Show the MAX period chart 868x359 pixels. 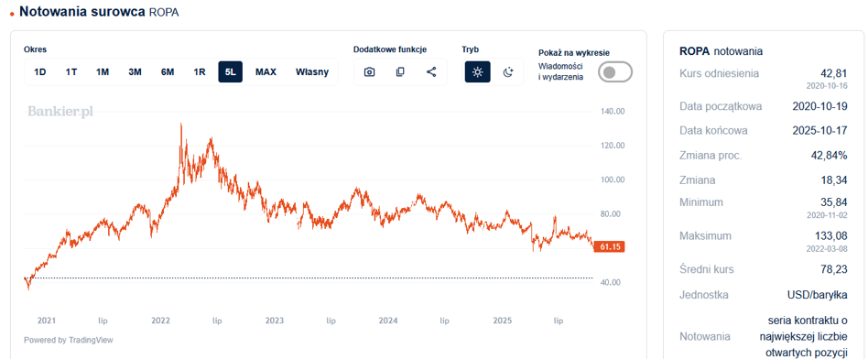click(266, 72)
